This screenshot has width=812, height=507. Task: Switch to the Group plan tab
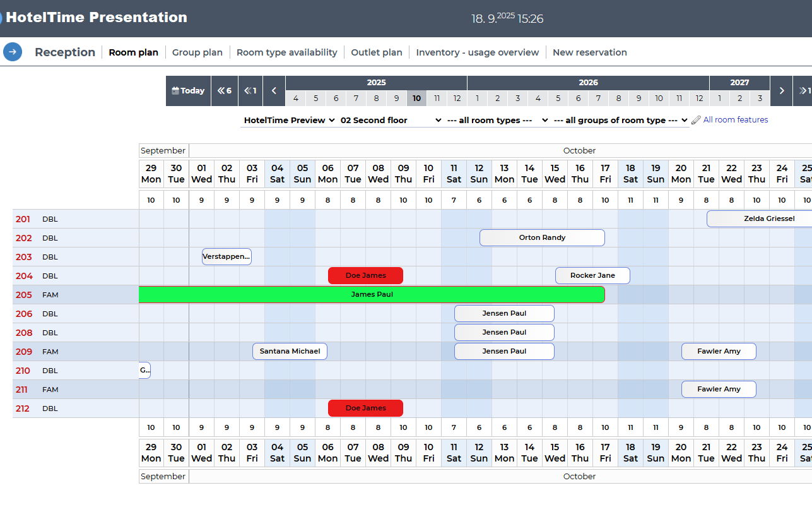pyautogui.click(x=197, y=52)
